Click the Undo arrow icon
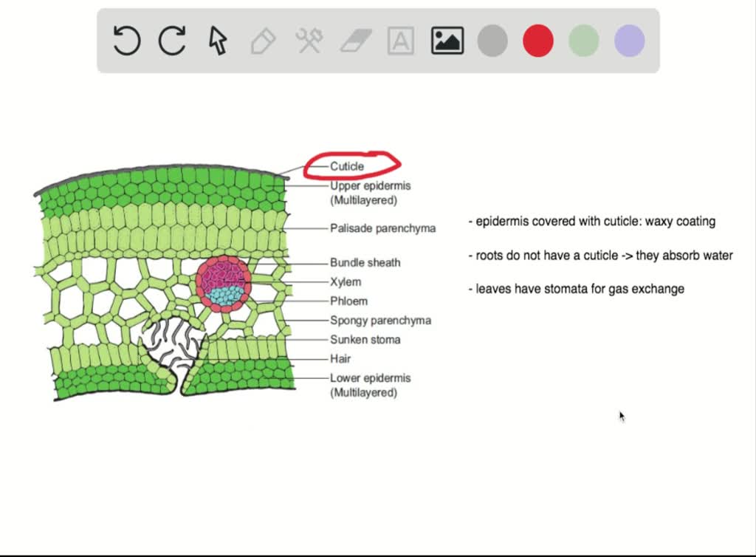Image resolution: width=756 pixels, height=557 pixels. (x=127, y=41)
